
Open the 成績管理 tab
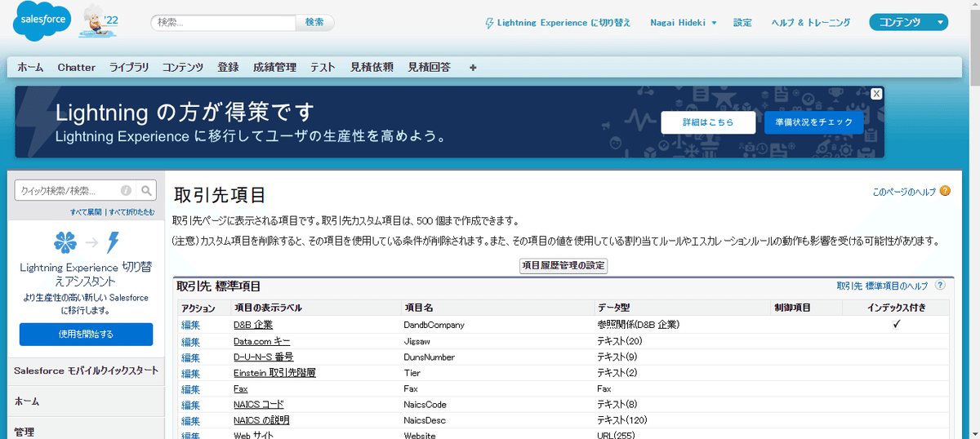tap(274, 67)
